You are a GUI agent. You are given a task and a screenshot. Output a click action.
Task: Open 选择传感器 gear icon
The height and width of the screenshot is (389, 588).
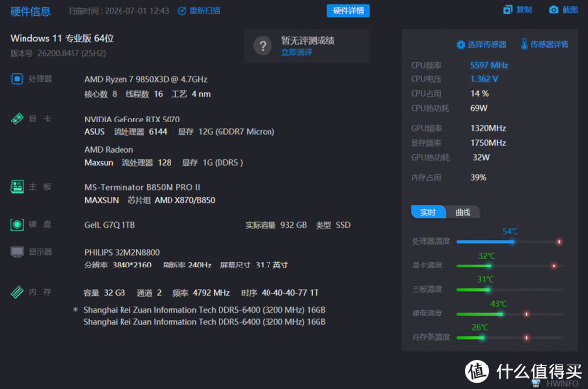click(x=461, y=45)
